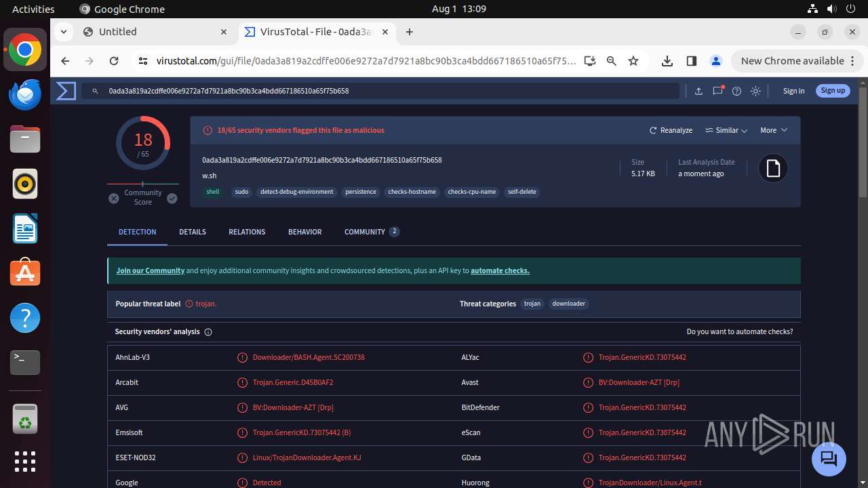This screenshot has width=868, height=488.
Task: Expand the Similar dropdown
Action: pyautogui.click(x=726, y=130)
